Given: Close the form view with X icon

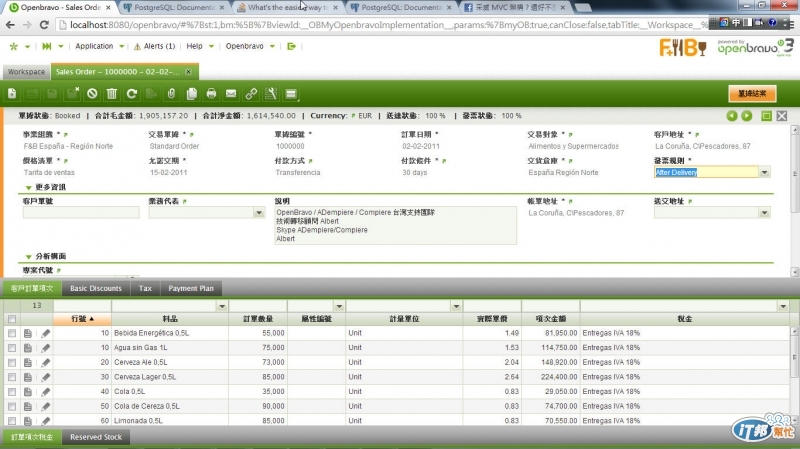Looking at the screenshot, I should [782, 116].
